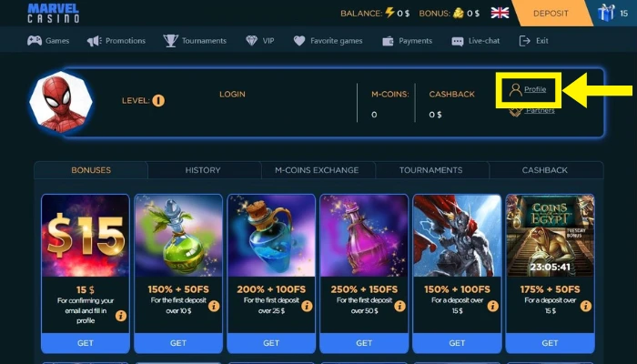
Task: Open Payments wallet icon
Action: [388, 41]
